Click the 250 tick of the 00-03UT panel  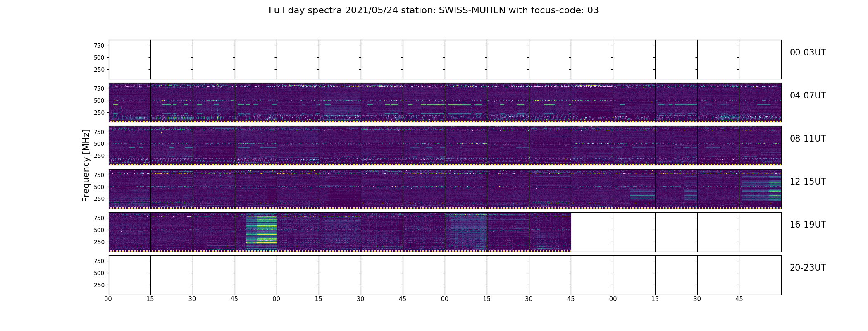pos(99,70)
